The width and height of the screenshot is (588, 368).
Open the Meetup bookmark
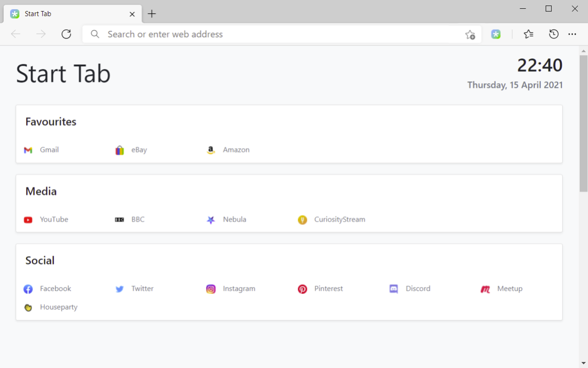pos(502,289)
